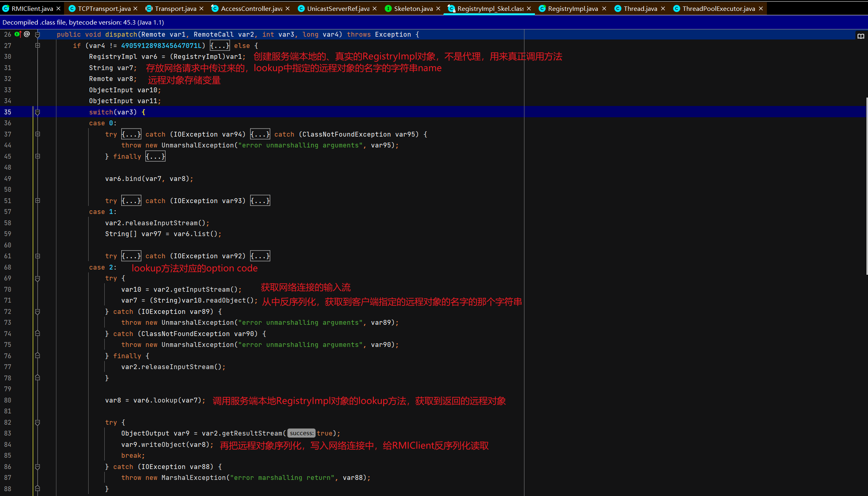Click the RegistryImpl_Skel.class file icon
The width and height of the screenshot is (868, 496).
click(451, 8)
